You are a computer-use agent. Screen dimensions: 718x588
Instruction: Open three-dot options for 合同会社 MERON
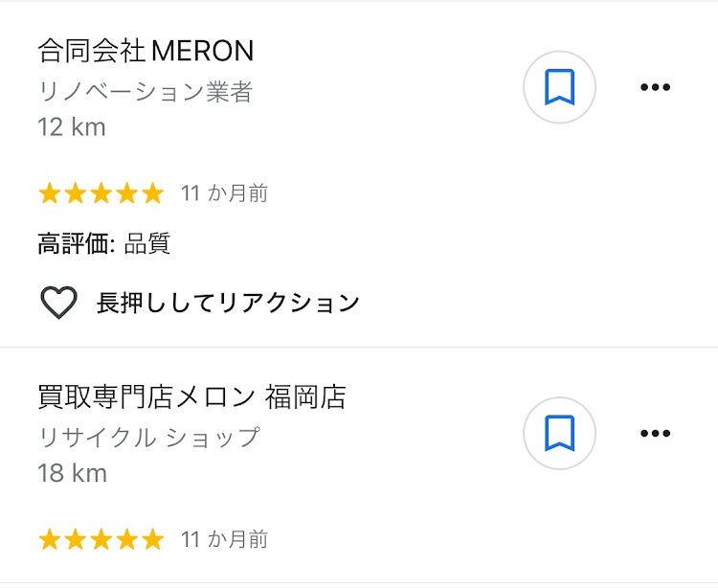(x=655, y=88)
